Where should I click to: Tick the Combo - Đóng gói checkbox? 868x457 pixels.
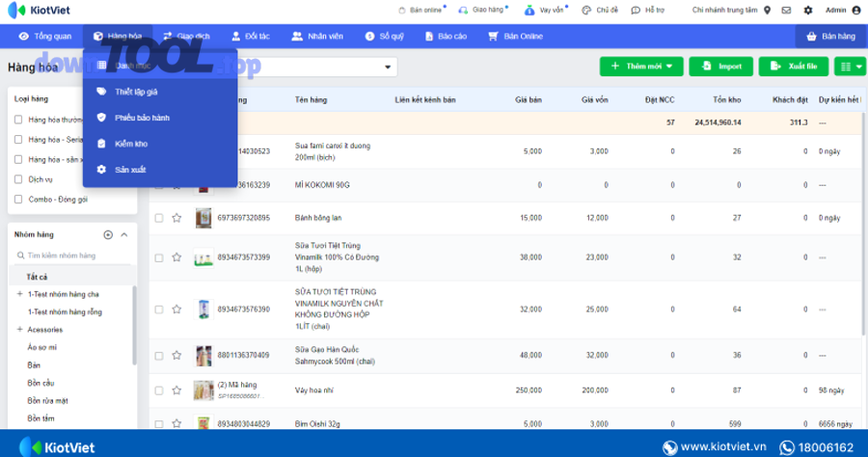tap(19, 200)
